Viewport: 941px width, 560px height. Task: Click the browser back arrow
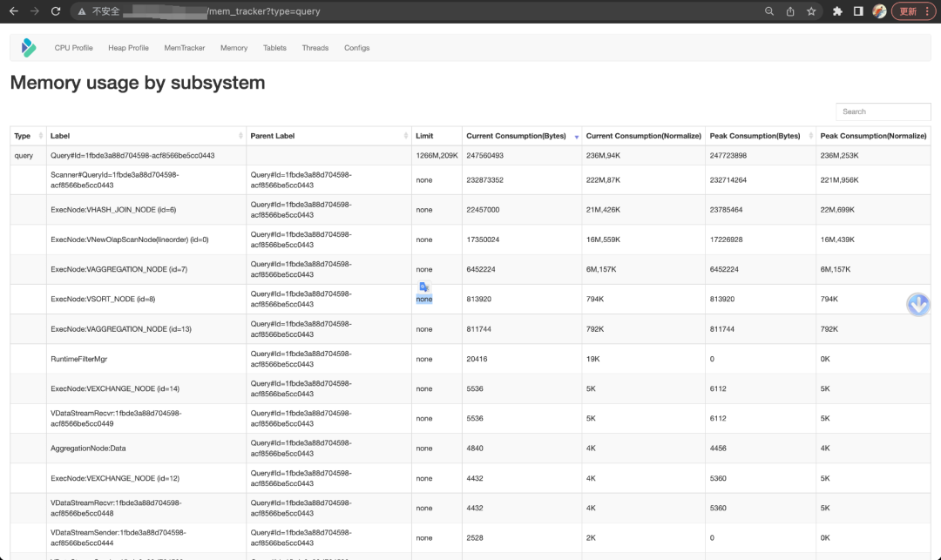pyautogui.click(x=13, y=11)
